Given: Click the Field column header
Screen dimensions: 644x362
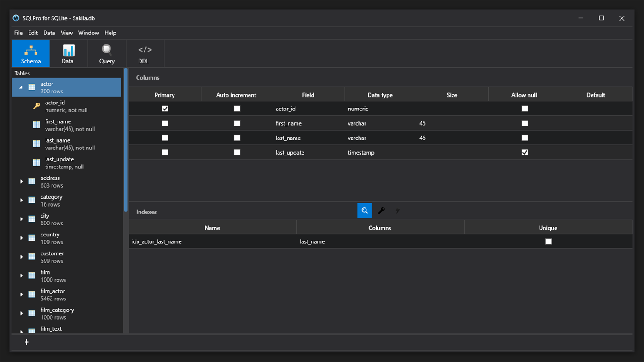Looking at the screenshot, I should [x=308, y=95].
